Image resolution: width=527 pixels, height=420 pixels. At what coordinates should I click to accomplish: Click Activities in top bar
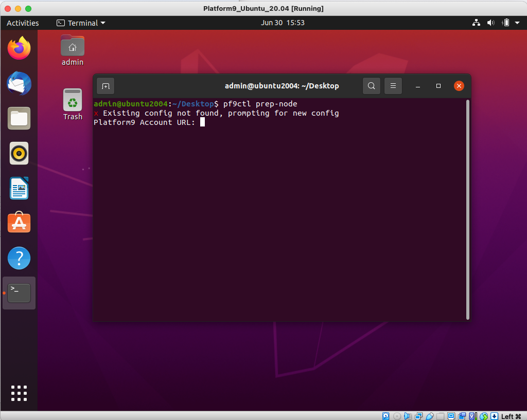click(x=23, y=23)
